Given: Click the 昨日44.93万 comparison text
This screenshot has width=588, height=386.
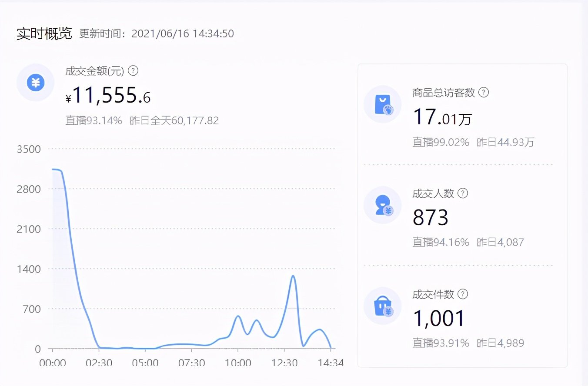Looking at the screenshot, I should coord(505,142).
